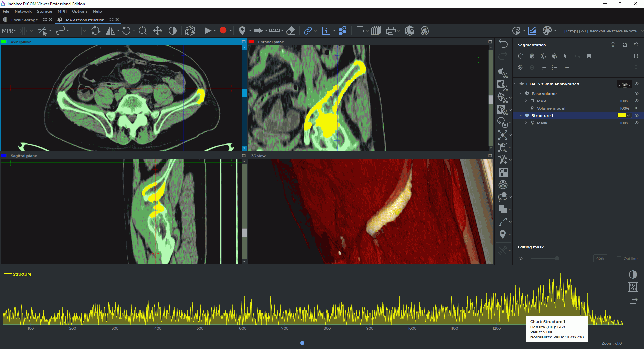Hide Structure 1 using its eye icon
The height and width of the screenshot is (349, 644).
[x=637, y=115]
